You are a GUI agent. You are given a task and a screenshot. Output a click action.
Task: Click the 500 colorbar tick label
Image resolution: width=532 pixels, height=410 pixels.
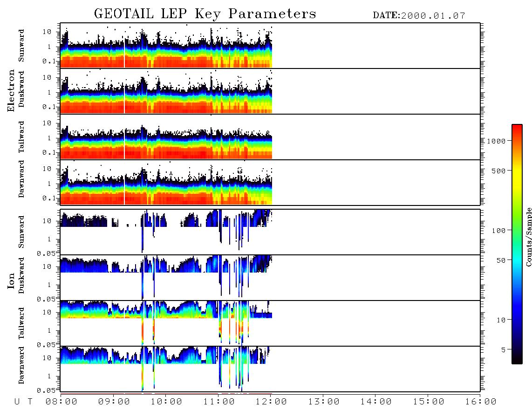tap(499, 171)
